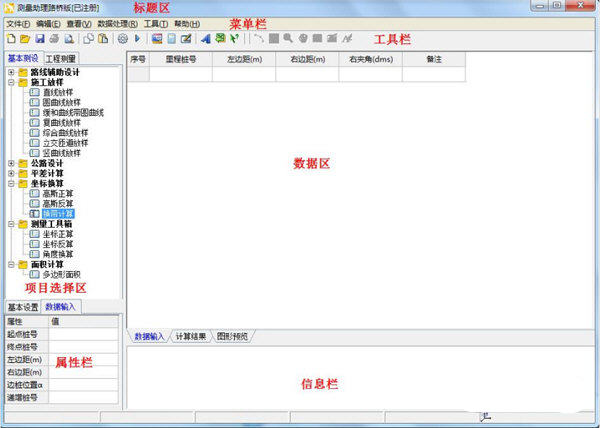Select the 坐标正算 tree item
The image size is (600, 428).
point(58,234)
